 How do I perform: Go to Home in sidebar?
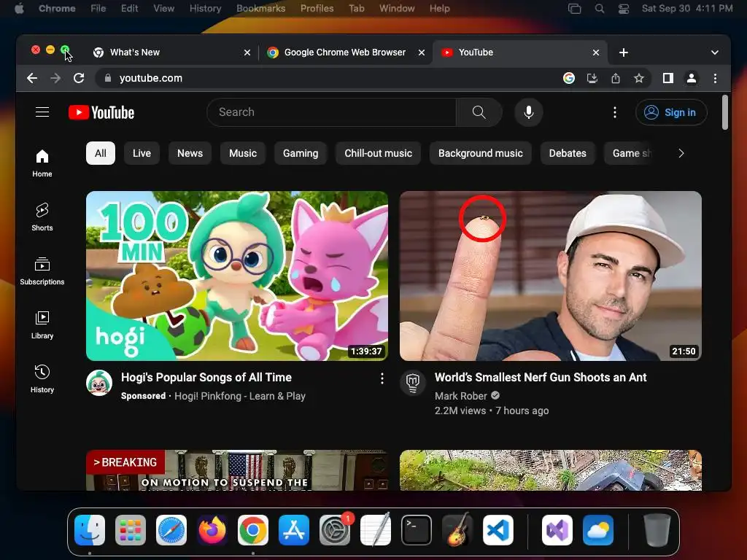[x=42, y=163]
